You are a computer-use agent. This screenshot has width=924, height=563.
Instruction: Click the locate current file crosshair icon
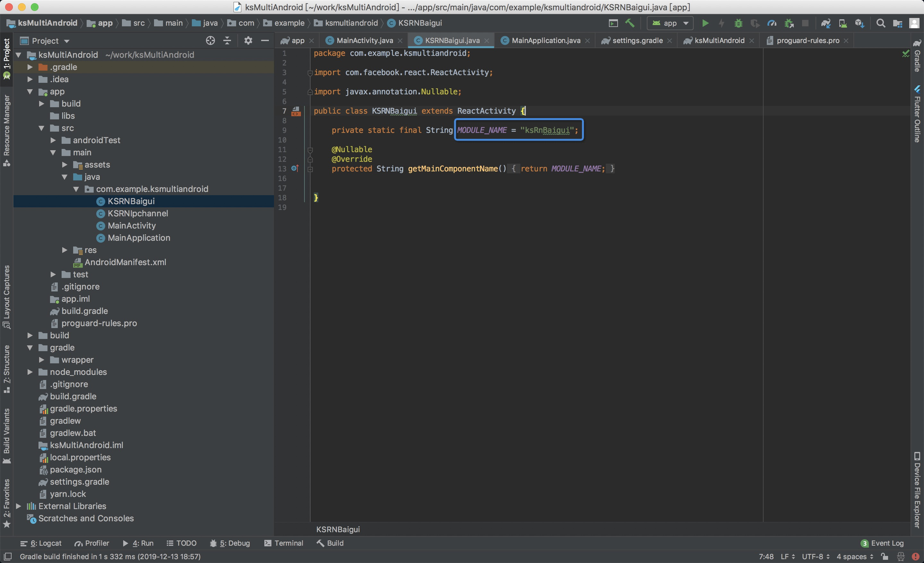coord(210,40)
